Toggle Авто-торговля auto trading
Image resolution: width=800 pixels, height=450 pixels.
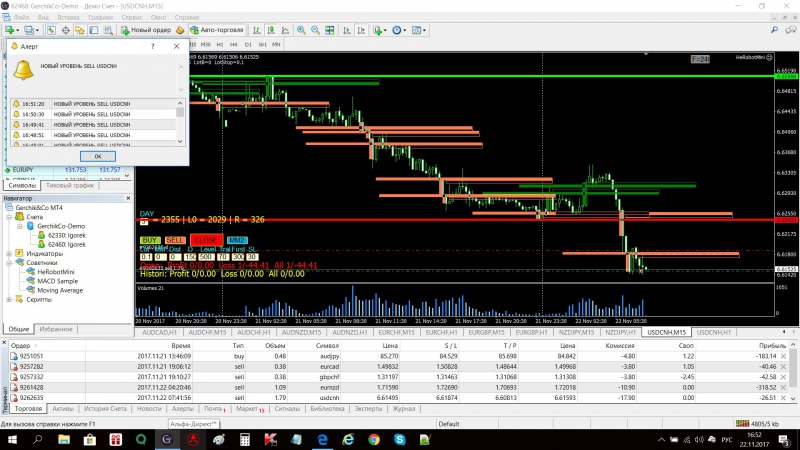tap(217, 30)
